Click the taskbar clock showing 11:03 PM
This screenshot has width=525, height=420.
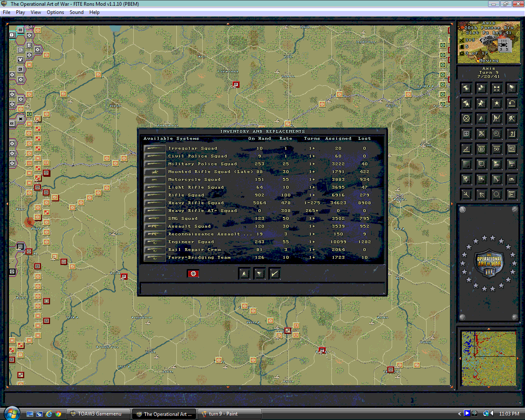pyautogui.click(x=509, y=414)
